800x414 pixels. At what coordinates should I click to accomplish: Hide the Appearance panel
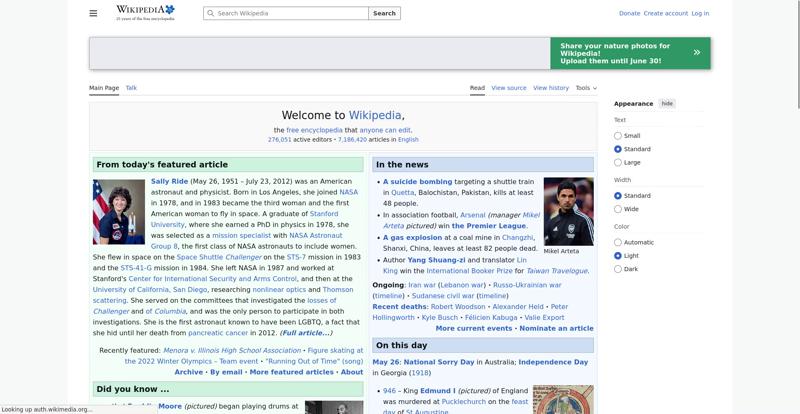click(x=667, y=104)
